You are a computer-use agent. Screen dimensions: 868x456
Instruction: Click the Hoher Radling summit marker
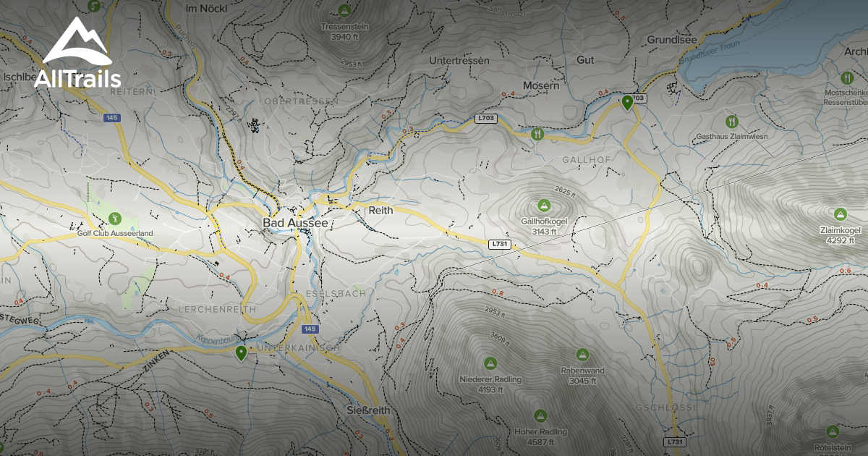[540, 415]
